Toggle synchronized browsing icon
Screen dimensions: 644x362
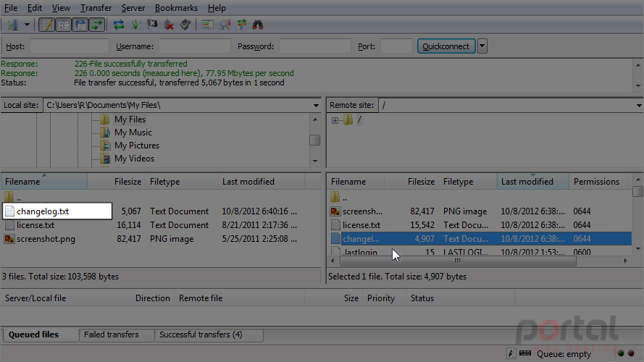pos(241,25)
